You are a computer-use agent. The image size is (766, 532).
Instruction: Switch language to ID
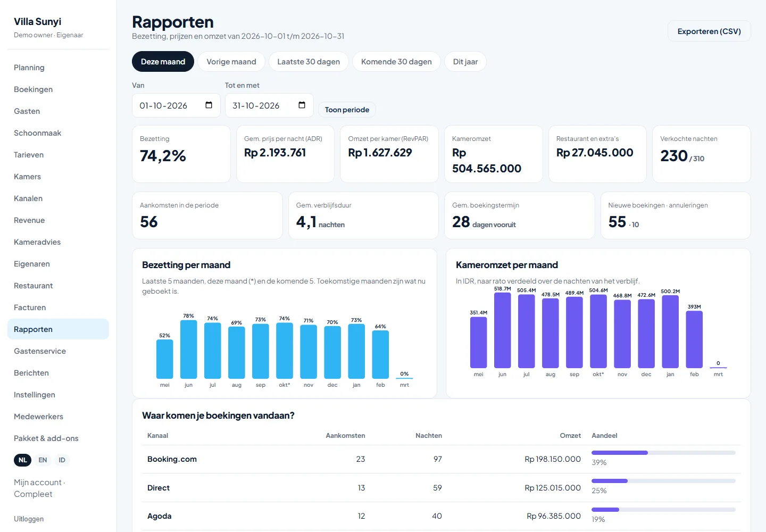coord(62,460)
